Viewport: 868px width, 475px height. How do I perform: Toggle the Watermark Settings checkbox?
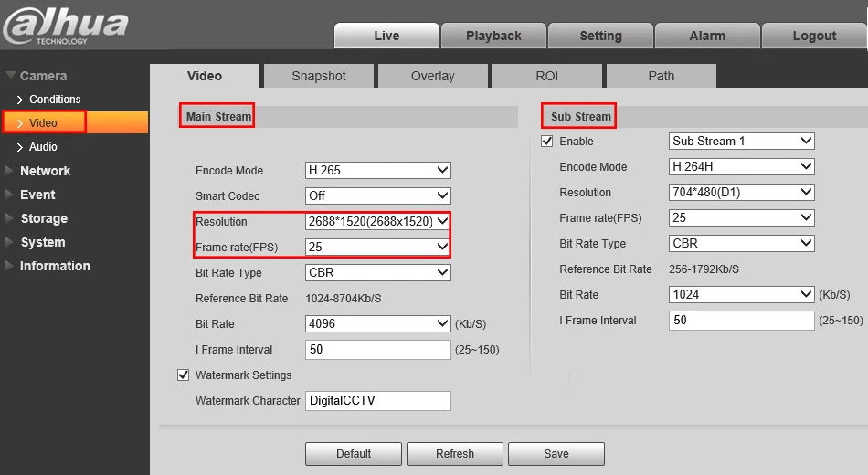184,375
